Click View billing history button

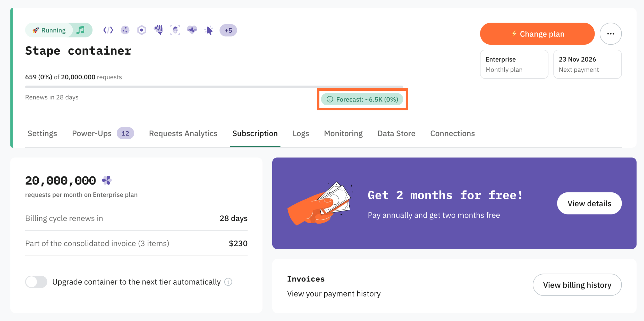(x=577, y=285)
